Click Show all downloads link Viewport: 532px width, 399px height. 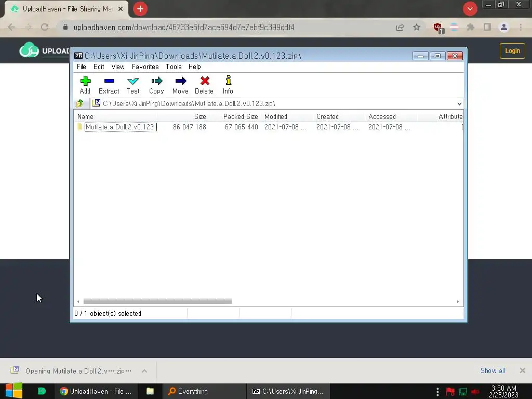coord(493,370)
